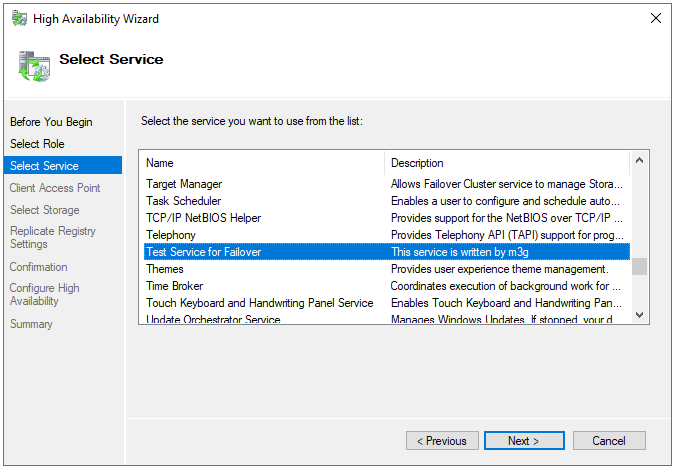Go to Before You Begin step
Image resolution: width=676 pixels, height=470 pixels.
coord(51,122)
